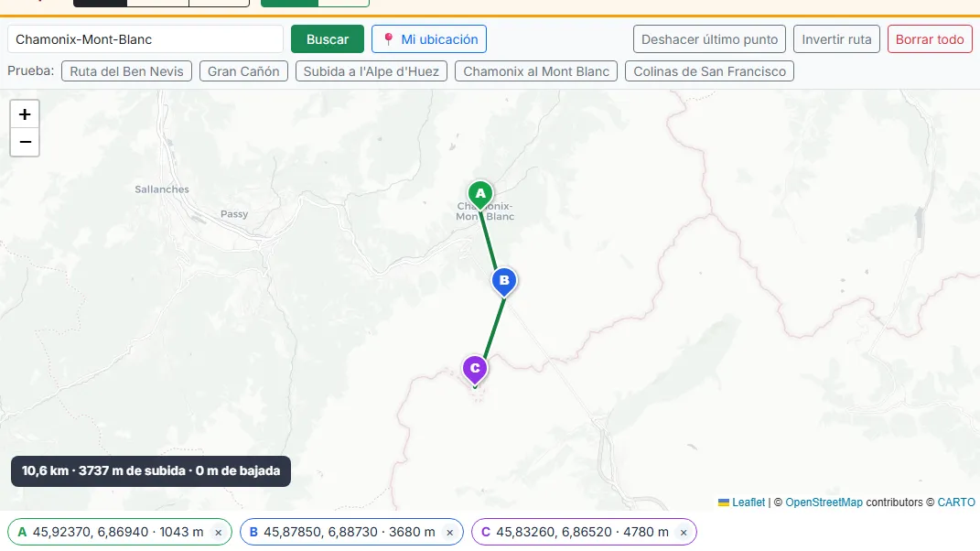Viewport: 980px width, 551px height.
Task: Click waypoint B chip showing 3680 m
Action: pyautogui.click(x=352, y=533)
